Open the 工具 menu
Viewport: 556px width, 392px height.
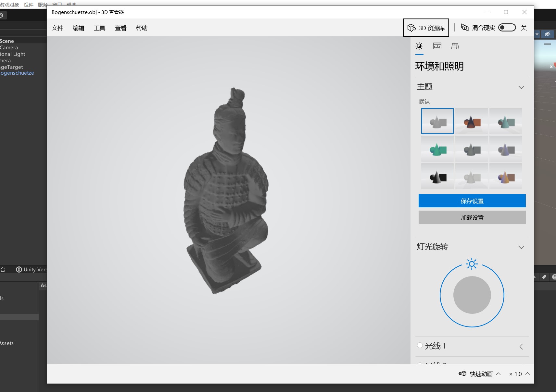(99, 28)
